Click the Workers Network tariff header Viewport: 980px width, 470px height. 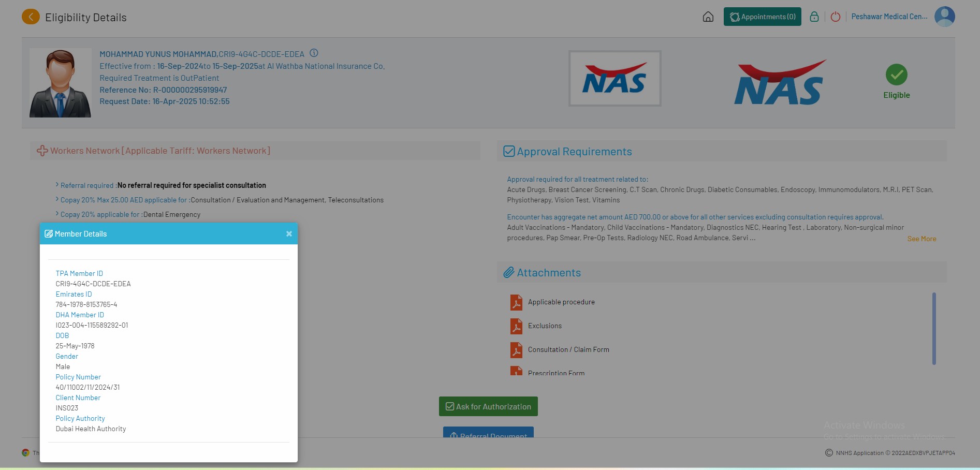click(160, 151)
